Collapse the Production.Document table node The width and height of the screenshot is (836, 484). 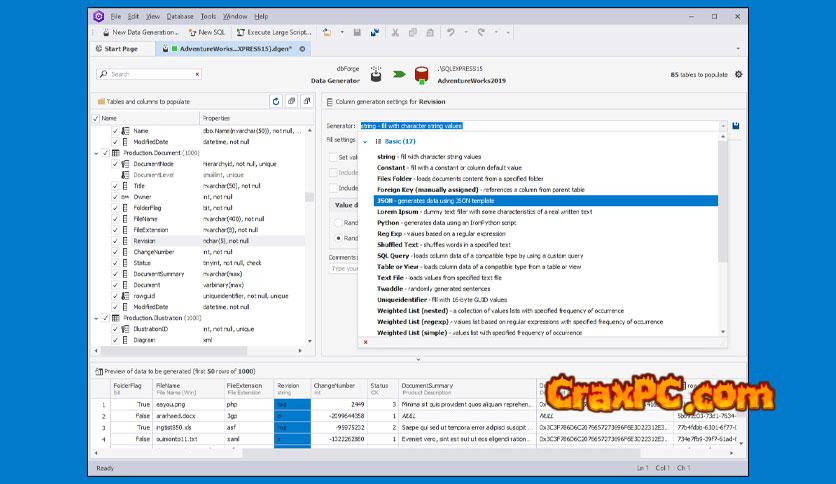(95, 153)
